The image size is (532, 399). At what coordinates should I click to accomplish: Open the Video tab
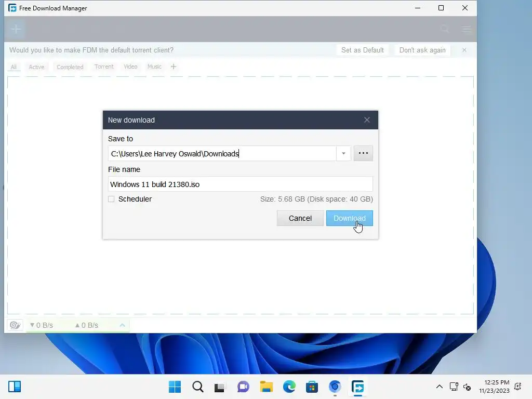130,67
